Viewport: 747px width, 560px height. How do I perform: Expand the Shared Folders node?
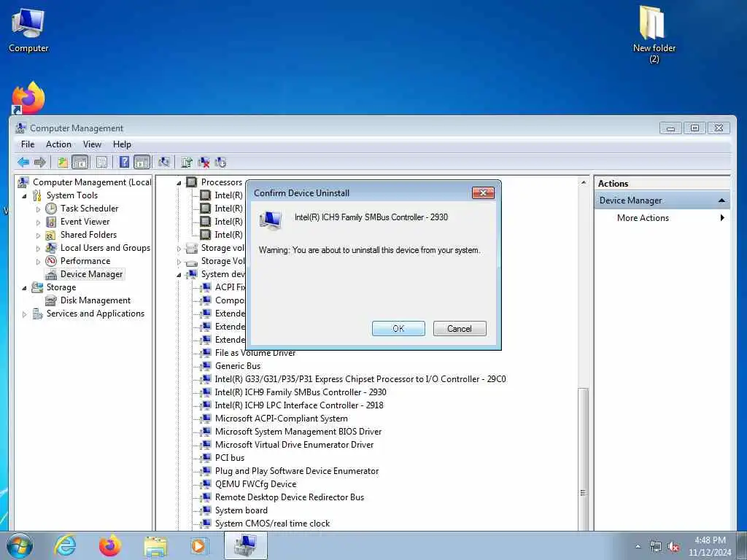pos(38,236)
